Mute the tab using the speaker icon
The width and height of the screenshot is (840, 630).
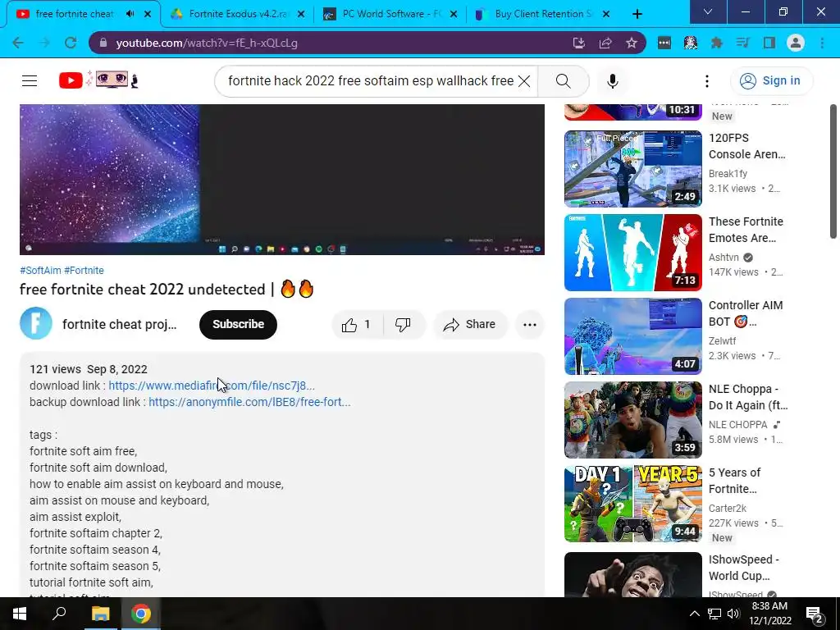click(130, 14)
